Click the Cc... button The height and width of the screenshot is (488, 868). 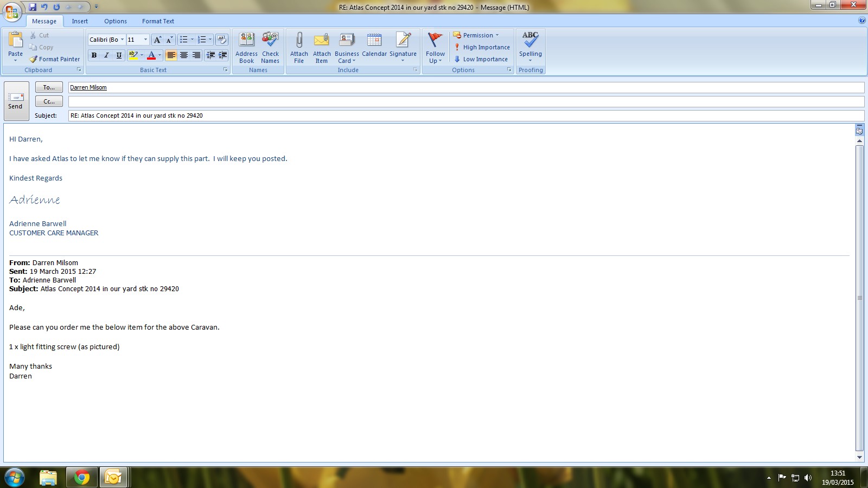[49, 101]
